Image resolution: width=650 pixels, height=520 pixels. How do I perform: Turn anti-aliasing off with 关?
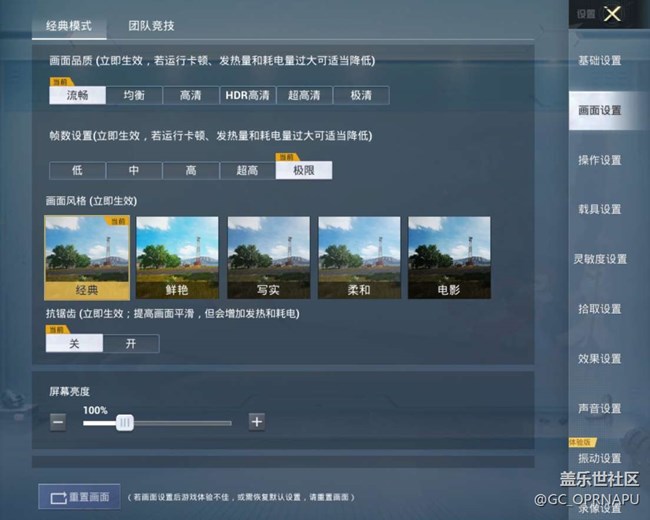click(x=74, y=343)
